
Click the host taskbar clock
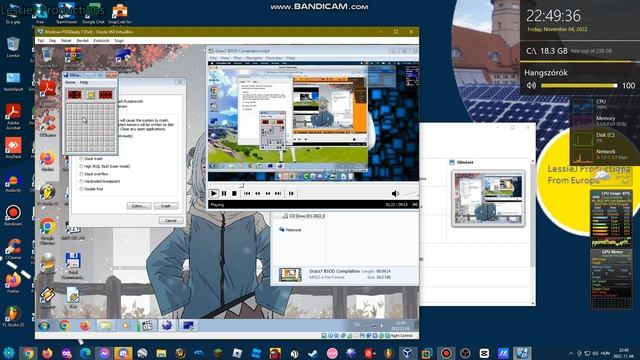click(624, 353)
